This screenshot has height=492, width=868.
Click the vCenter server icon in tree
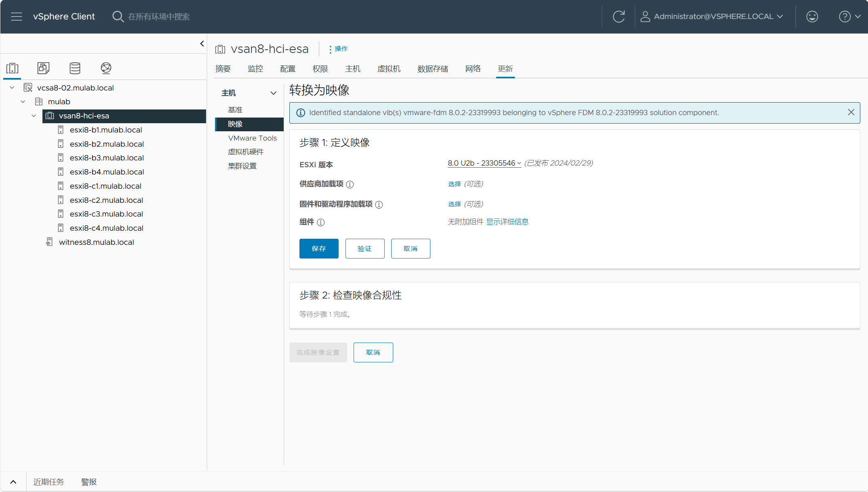(x=28, y=88)
